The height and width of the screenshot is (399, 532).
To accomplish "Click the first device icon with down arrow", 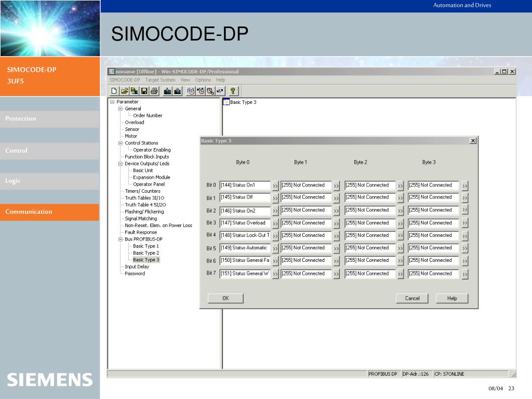I will (x=167, y=91).
